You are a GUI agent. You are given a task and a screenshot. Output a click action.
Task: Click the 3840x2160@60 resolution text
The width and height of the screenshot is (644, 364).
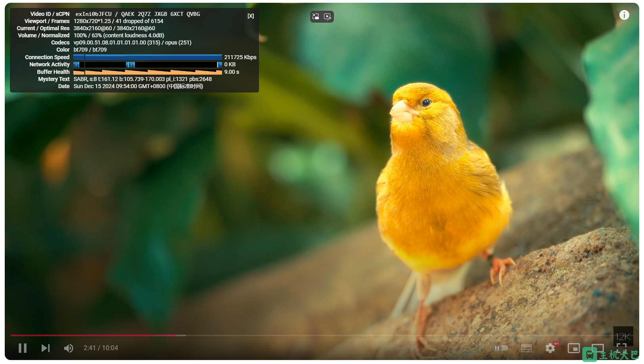[114, 28]
